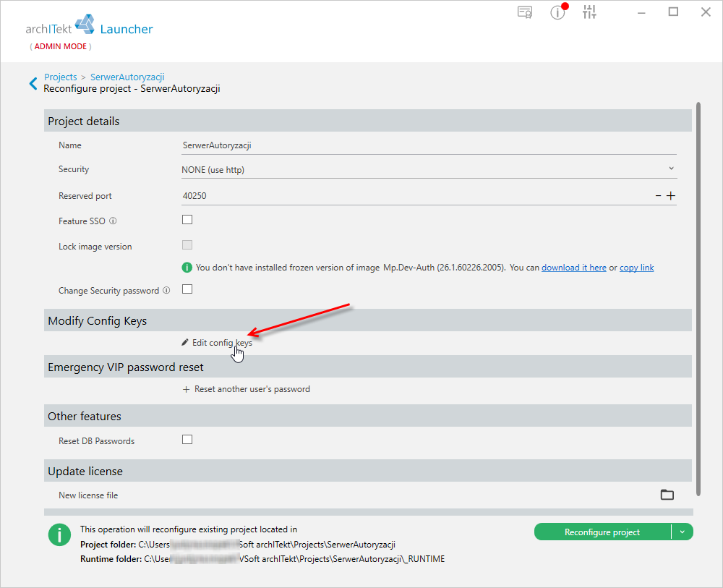723x588 pixels.
Task: Open the Security dropdown
Action: click(x=429, y=170)
